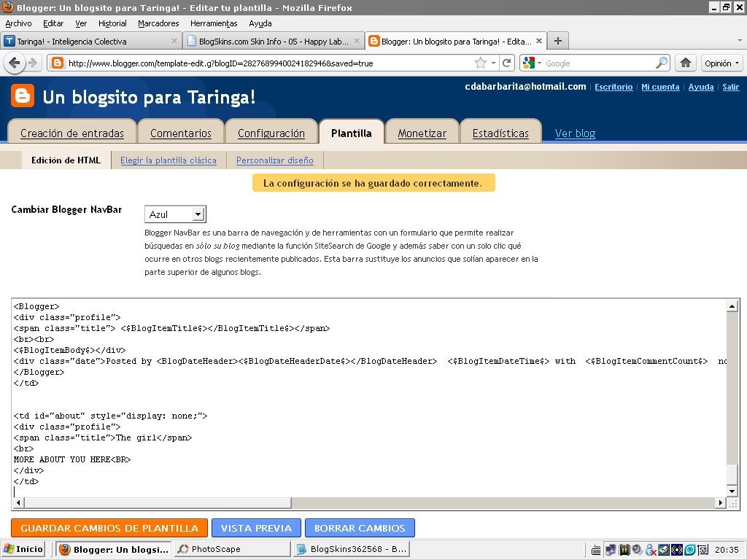Close the Blogger Un blogsito tab

539,41
